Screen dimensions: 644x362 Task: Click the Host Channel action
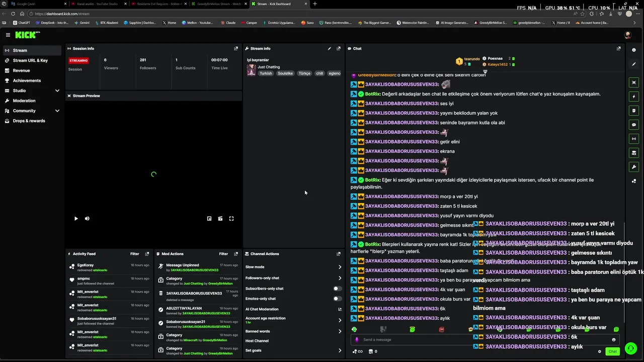257,341
